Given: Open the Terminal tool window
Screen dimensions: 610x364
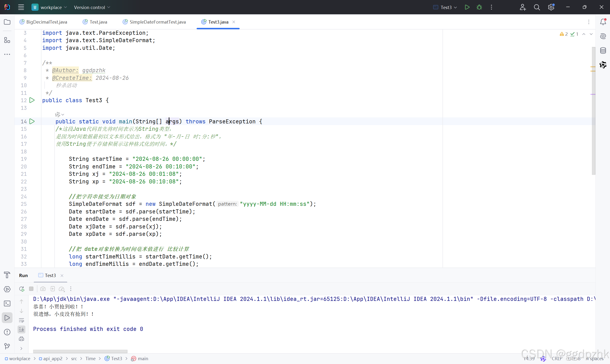Looking at the screenshot, I should pos(7,303).
